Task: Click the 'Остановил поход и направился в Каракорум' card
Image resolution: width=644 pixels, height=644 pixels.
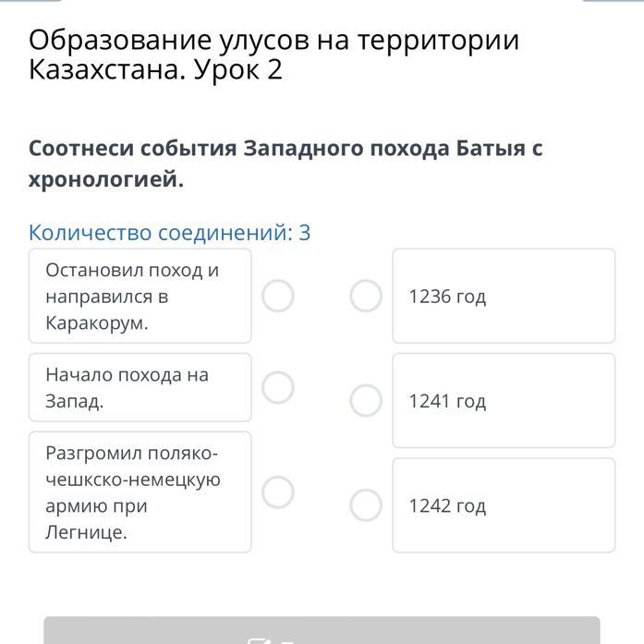Action: [x=140, y=297]
